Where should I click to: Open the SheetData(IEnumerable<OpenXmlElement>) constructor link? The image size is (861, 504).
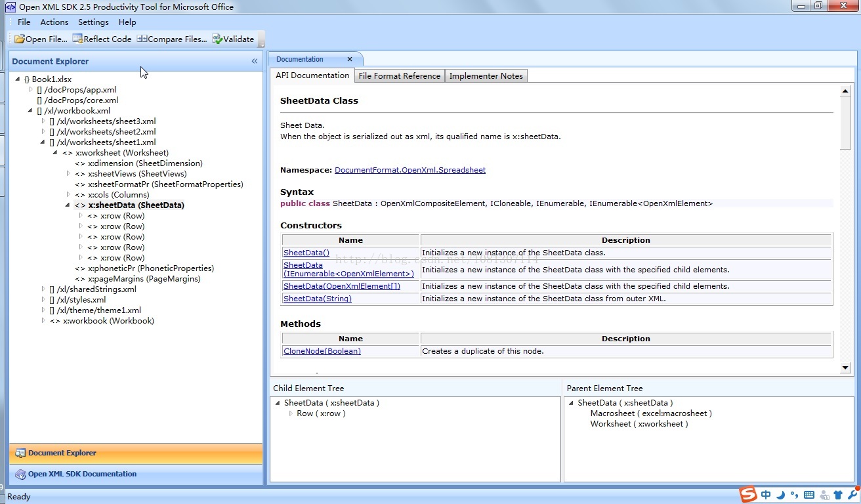tap(348, 269)
